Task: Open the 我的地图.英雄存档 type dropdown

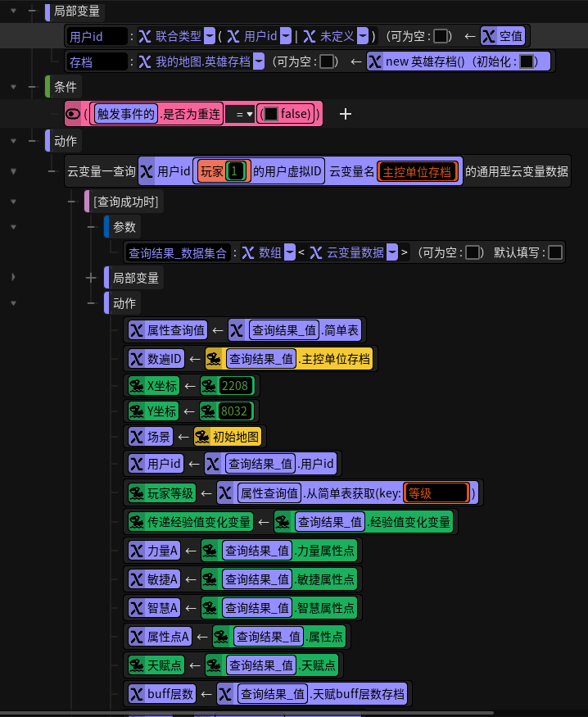Action: point(259,61)
